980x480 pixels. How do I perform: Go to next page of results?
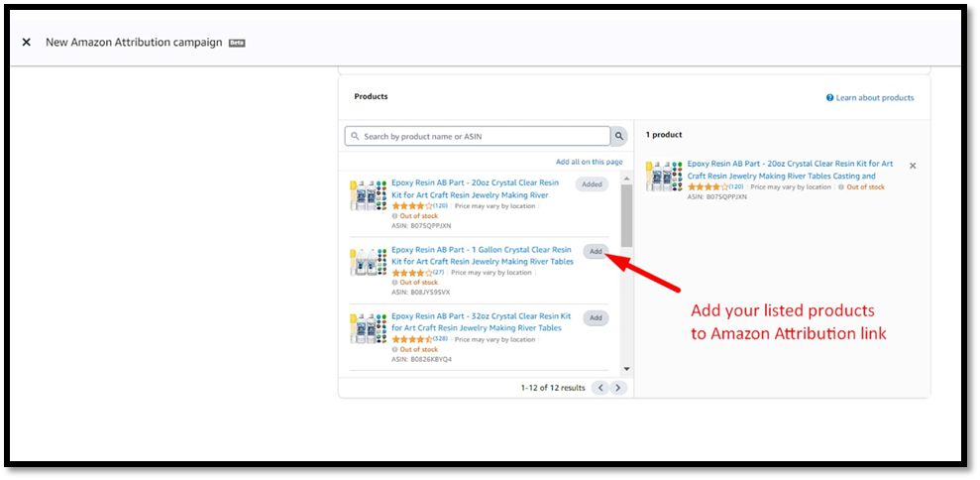pyautogui.click(x=618, y=388)
